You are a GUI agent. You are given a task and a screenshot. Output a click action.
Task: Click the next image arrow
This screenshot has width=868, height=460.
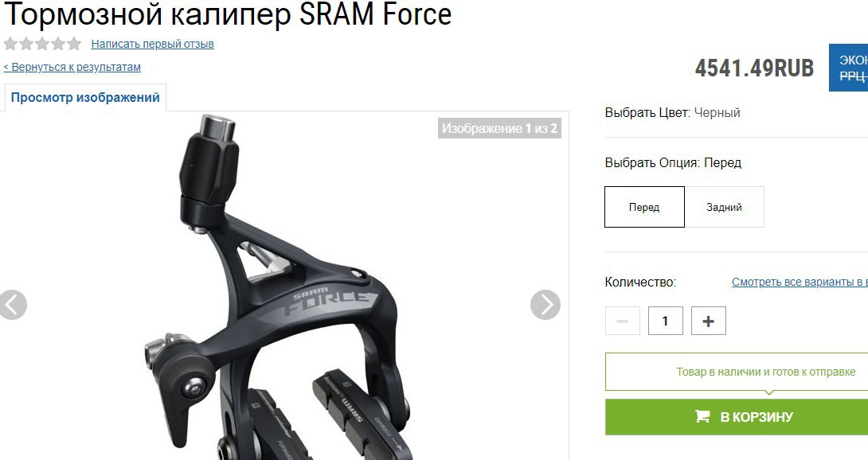(545, 305)
